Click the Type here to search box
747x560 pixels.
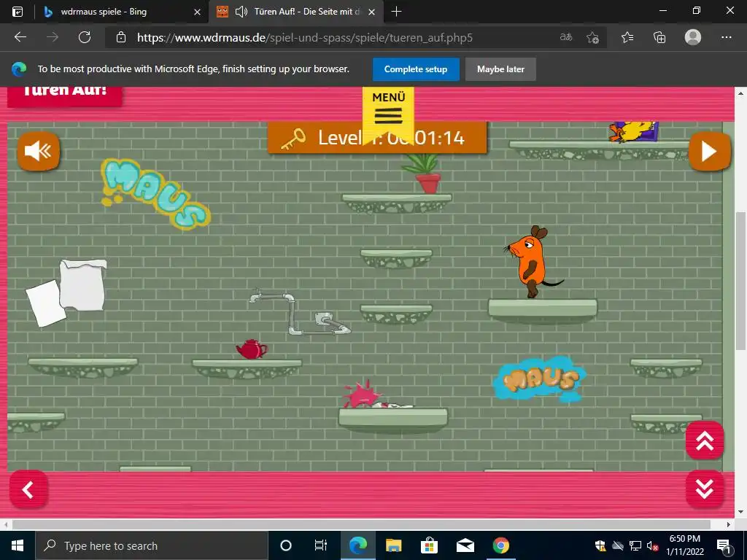[x=152, y=545]
